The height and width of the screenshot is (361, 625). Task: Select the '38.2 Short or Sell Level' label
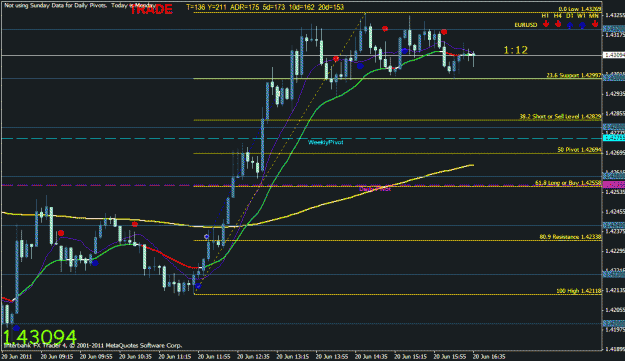click(560, 116)
